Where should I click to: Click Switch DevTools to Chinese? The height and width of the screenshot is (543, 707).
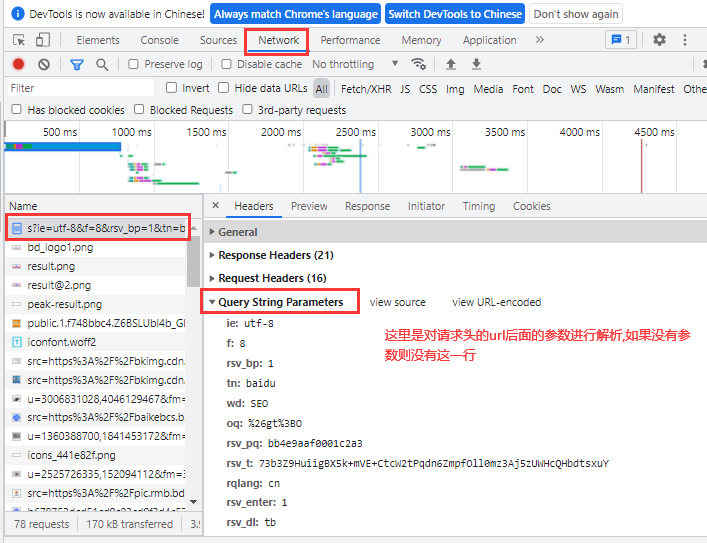click(x=455, y=14)
